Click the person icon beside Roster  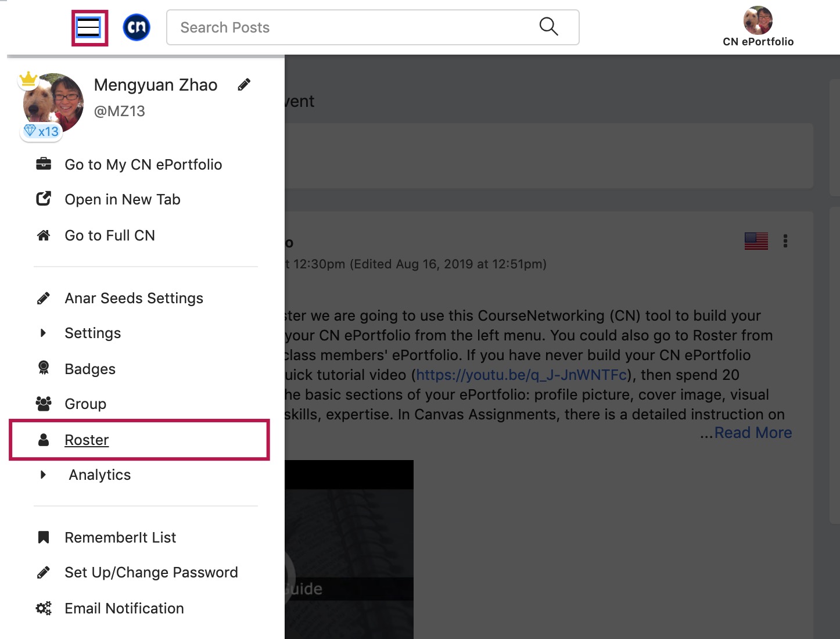[44, 440]
